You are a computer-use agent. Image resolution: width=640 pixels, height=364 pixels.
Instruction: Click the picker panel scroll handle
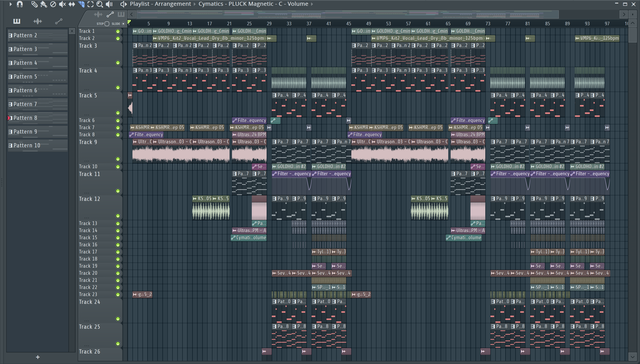72,31
